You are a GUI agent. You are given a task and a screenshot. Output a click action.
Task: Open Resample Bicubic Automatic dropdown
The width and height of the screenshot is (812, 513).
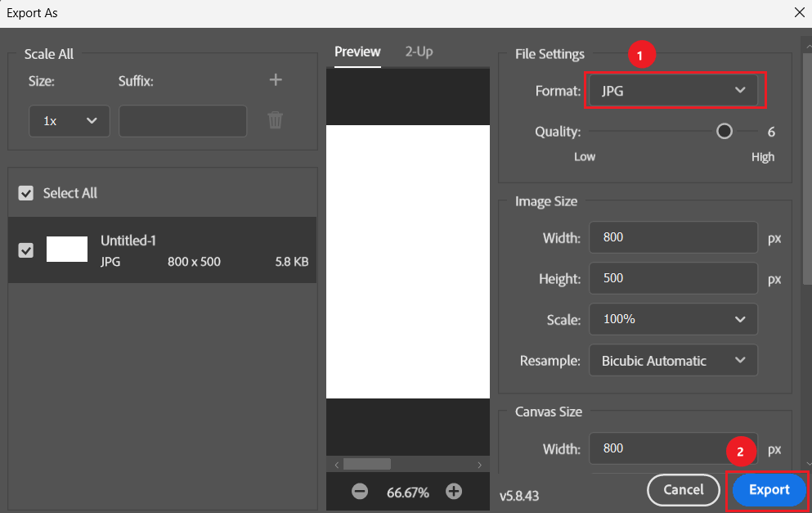pyautogui.click(x=672, y=360)
